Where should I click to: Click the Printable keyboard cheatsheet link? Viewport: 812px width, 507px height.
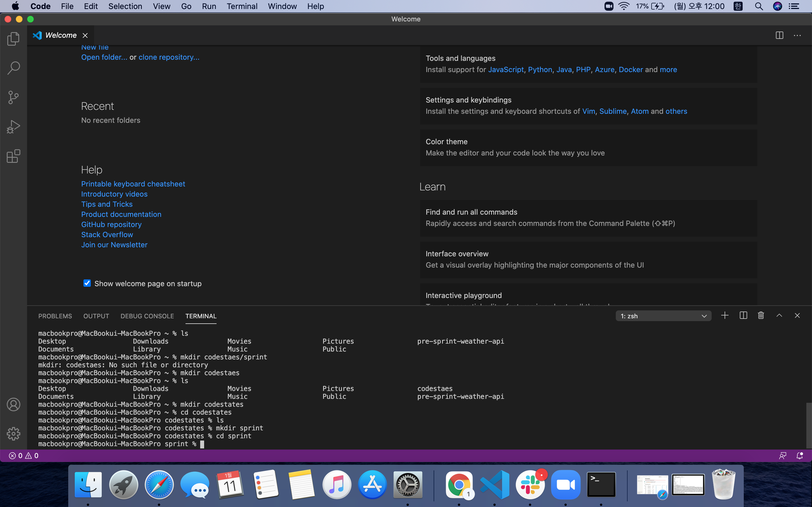tap(133, 184)
